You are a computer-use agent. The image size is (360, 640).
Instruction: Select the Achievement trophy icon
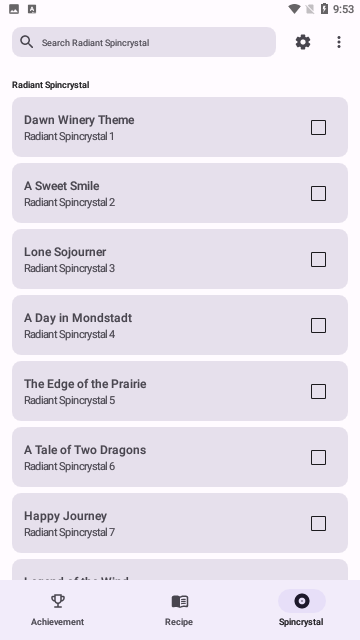click(x=58, y=601)
